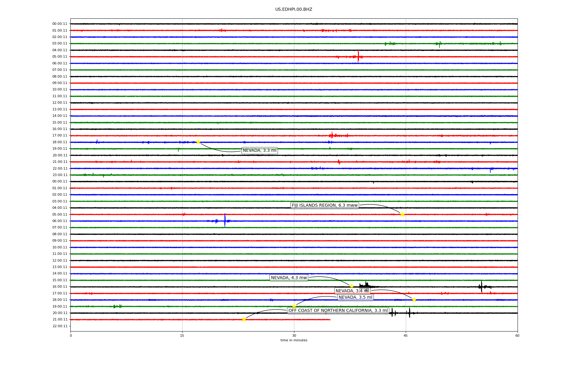588x368 pixels.
Task: Click the 45 tick on the x-axis
Action: [406, 335]
